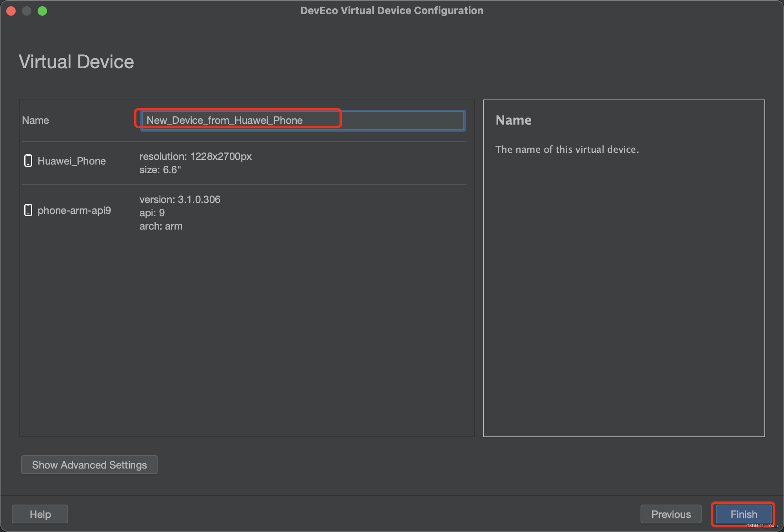Close the window with red button
Image resolution: width=784 pixels, height=532 pixels.
[x=11, y=11]
